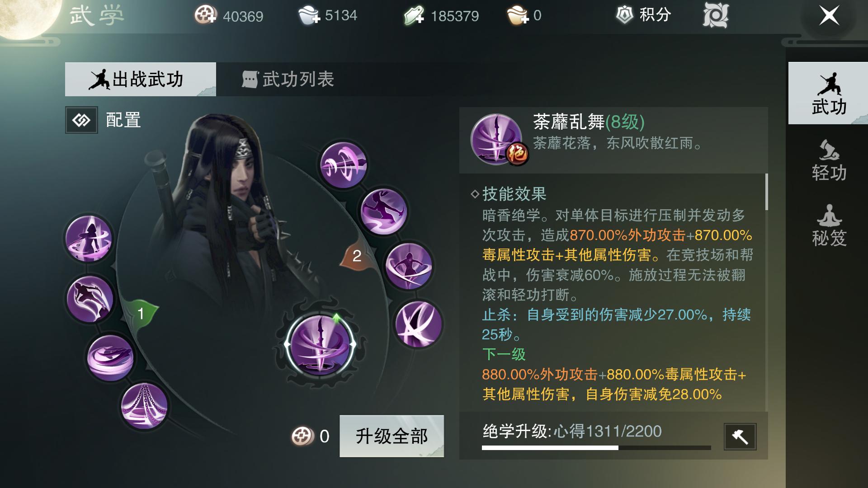
Task: Select the crossed slashes skill icon
Action: click(x=418, y=324)
